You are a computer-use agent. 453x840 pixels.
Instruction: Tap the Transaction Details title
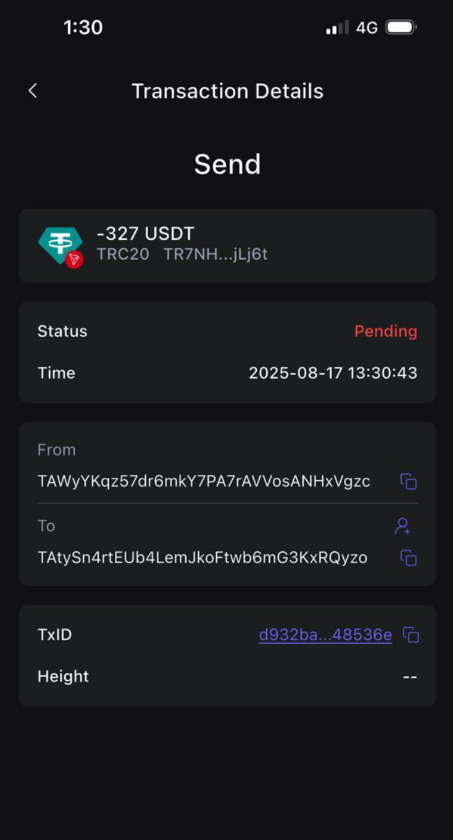click(x=228, y=91)
